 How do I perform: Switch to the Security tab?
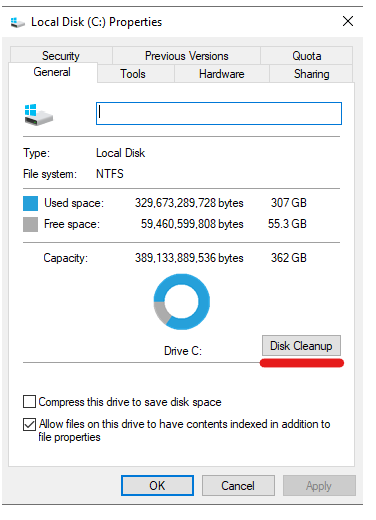point(61,55)
